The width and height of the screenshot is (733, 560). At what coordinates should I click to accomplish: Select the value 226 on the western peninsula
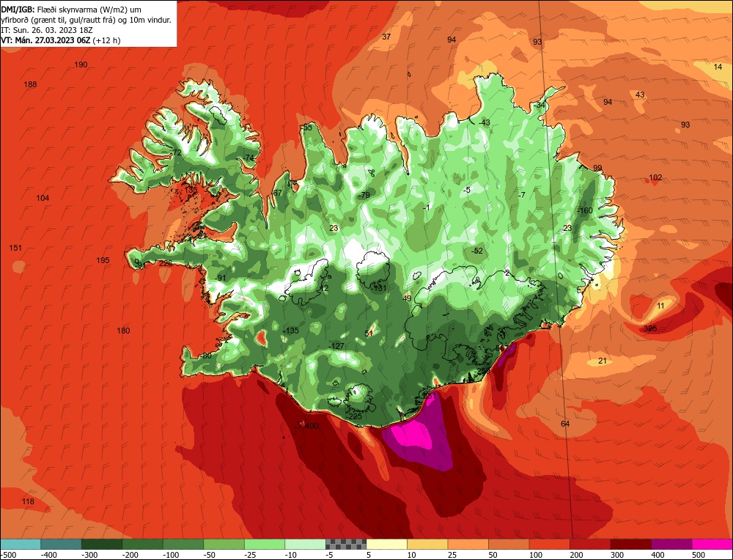click(x=166, y=263)
